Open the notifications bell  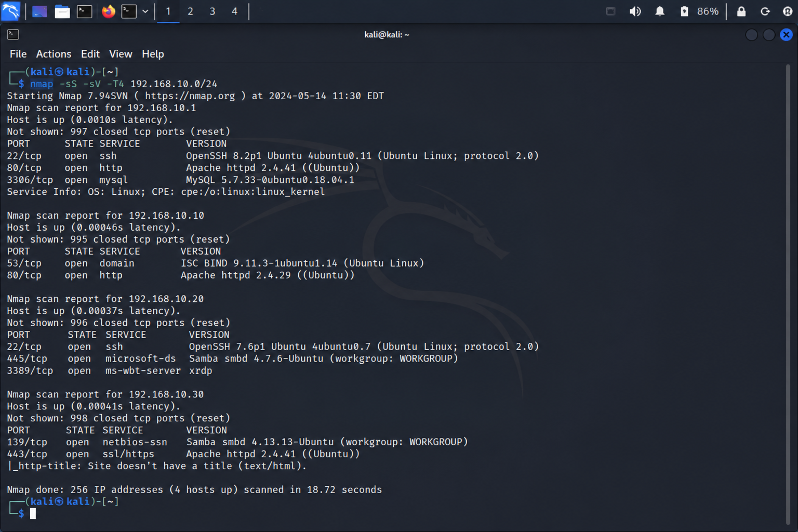click(660, 11)
